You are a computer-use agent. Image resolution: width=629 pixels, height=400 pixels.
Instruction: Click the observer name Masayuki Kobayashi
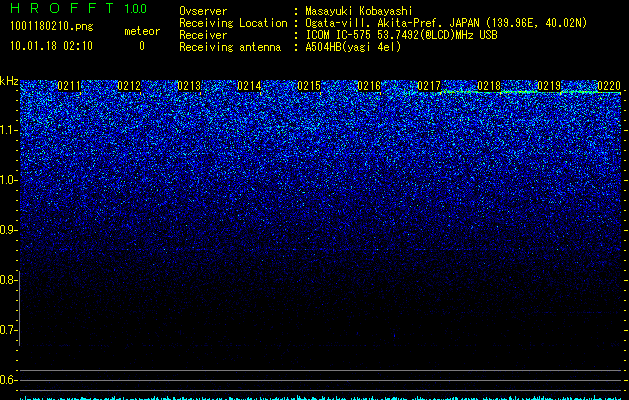(x=359, y=11)
